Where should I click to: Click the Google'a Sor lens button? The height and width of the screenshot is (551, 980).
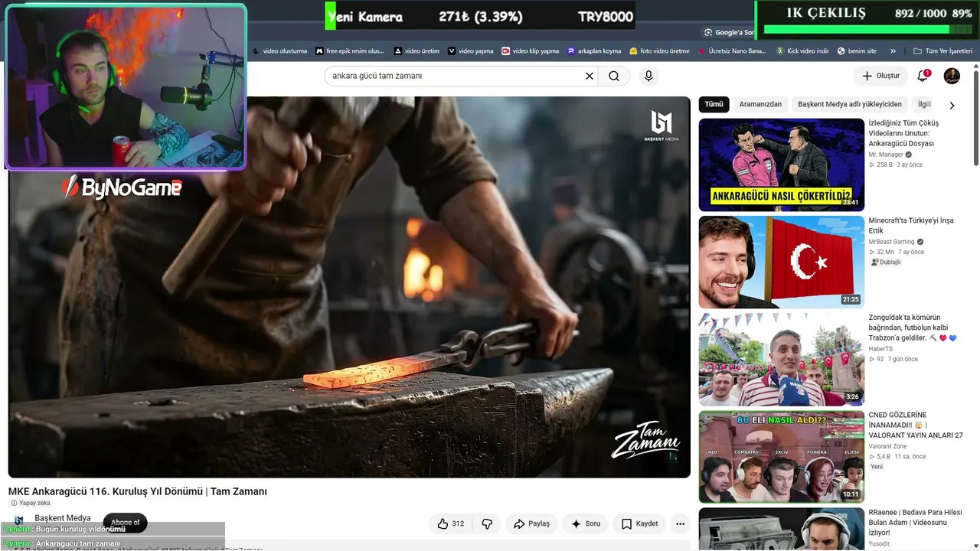coord(729,32)
